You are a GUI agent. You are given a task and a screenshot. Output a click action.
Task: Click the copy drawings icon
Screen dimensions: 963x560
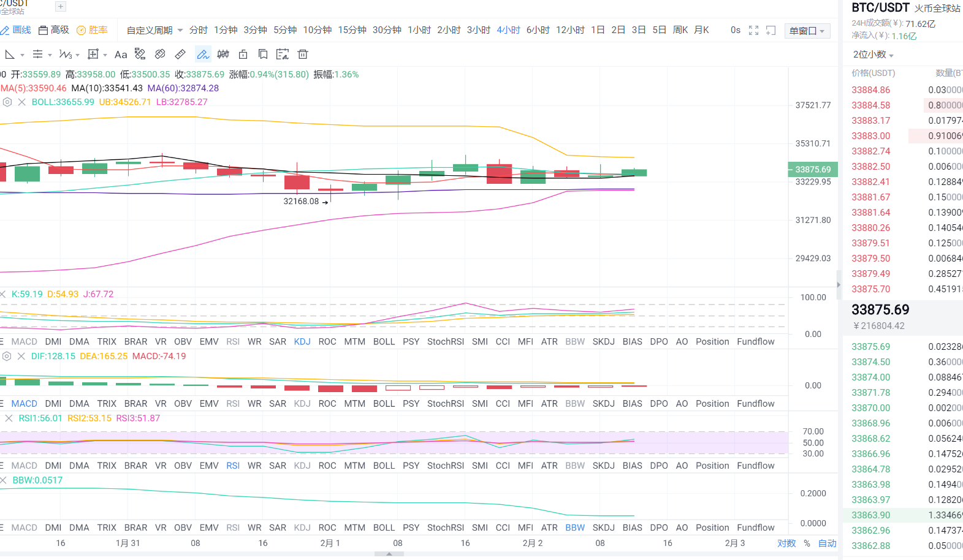point(263,55)
